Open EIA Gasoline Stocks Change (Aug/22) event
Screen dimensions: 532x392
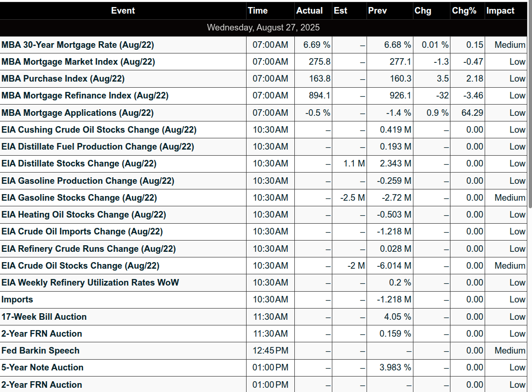(x=79, y=197)
